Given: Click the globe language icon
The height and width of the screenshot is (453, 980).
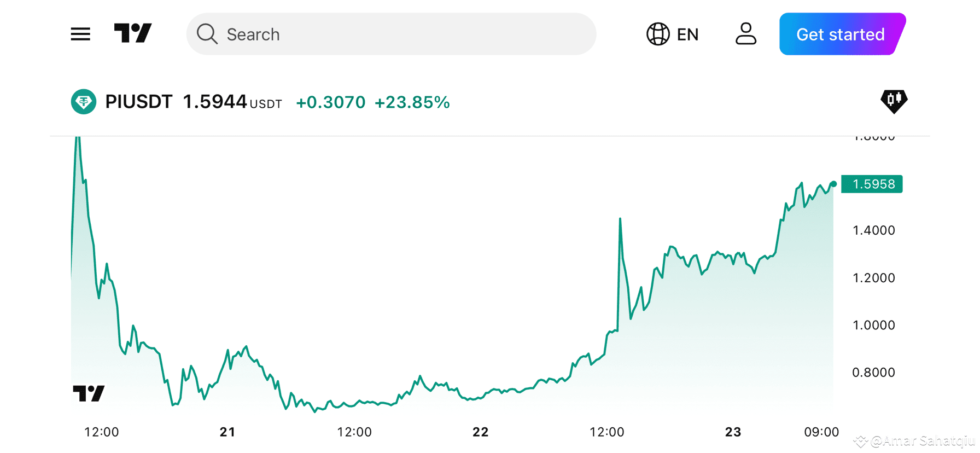Looking at the screenshot, I should [x=658, y=34].
